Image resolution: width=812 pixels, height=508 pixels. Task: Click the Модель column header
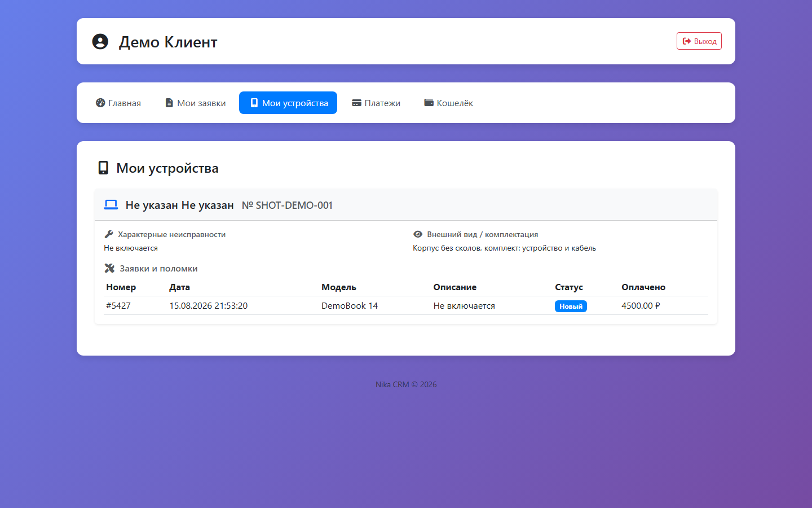point(339,287)
